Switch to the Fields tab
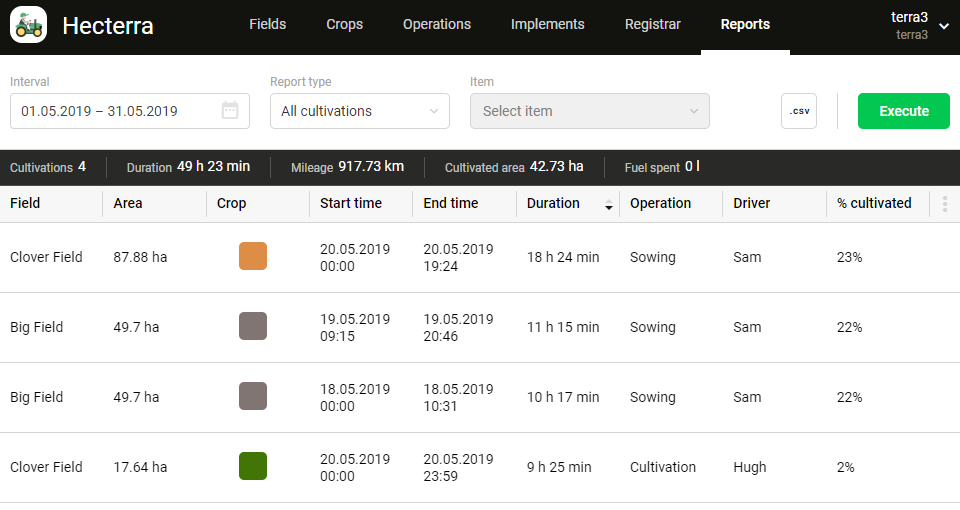The height and width of the screenshot is (510, 960). 267,25
